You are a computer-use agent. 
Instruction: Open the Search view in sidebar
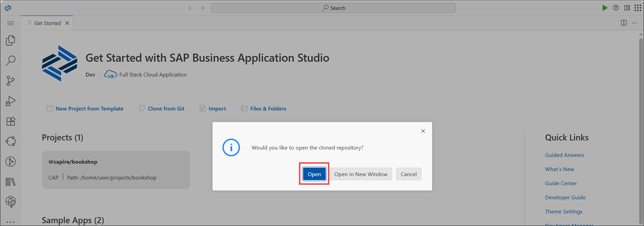[x=11, y=61]
